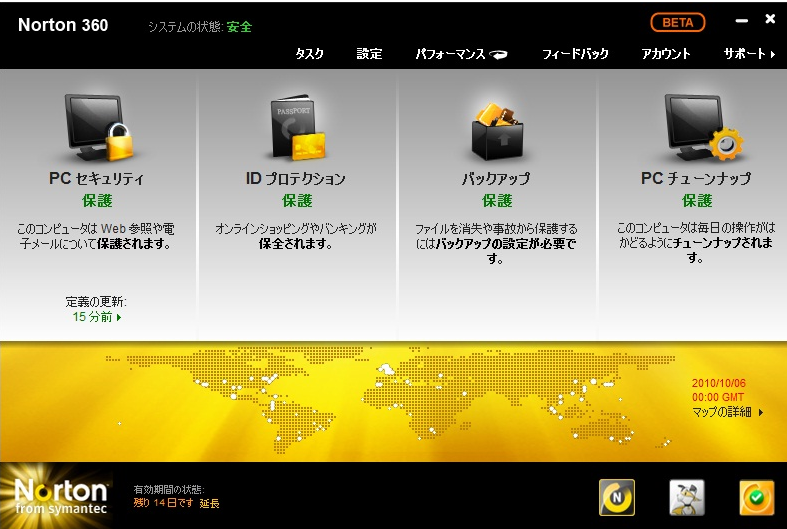Image resolution: width=787 pixels, height=529 pixels.
Task: Open the フィードバック menu item
Action: [x=575, y=54]
